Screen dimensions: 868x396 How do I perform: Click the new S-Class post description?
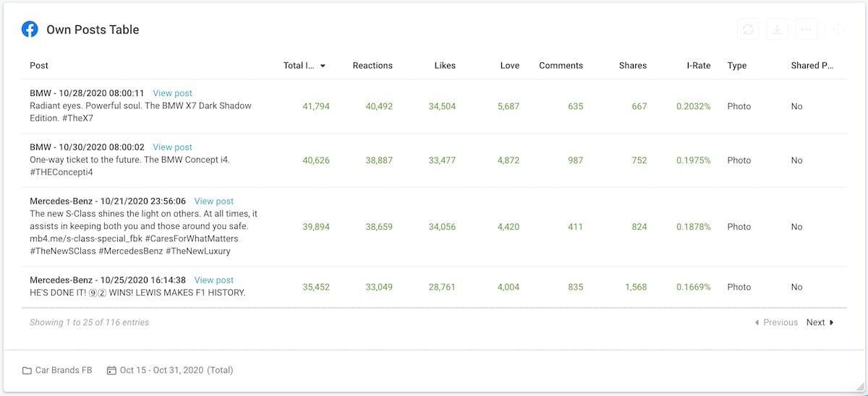(x=143, y=233)
